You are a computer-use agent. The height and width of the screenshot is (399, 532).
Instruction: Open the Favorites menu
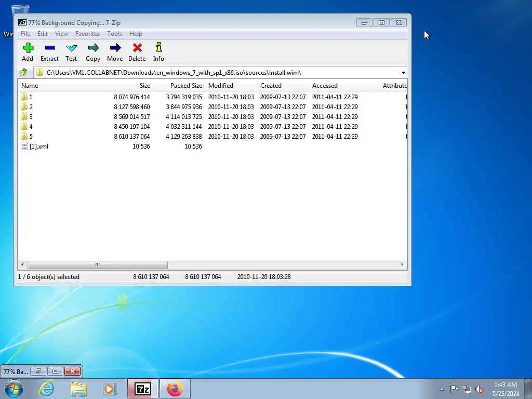pos(87,34)
